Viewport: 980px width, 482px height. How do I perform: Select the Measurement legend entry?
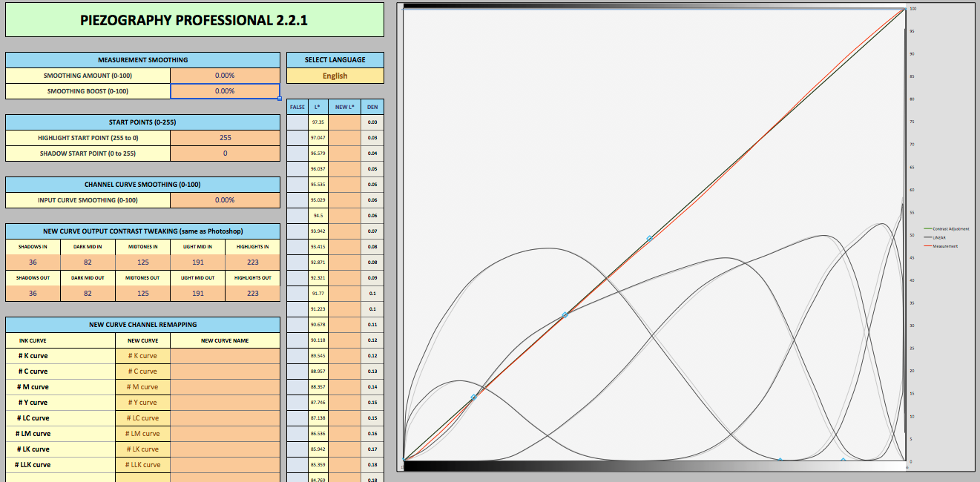pos(944,246)
